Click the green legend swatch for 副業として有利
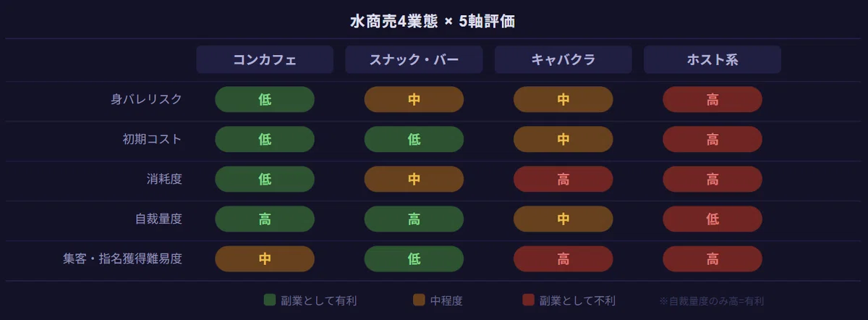 [x=271, y=300]
